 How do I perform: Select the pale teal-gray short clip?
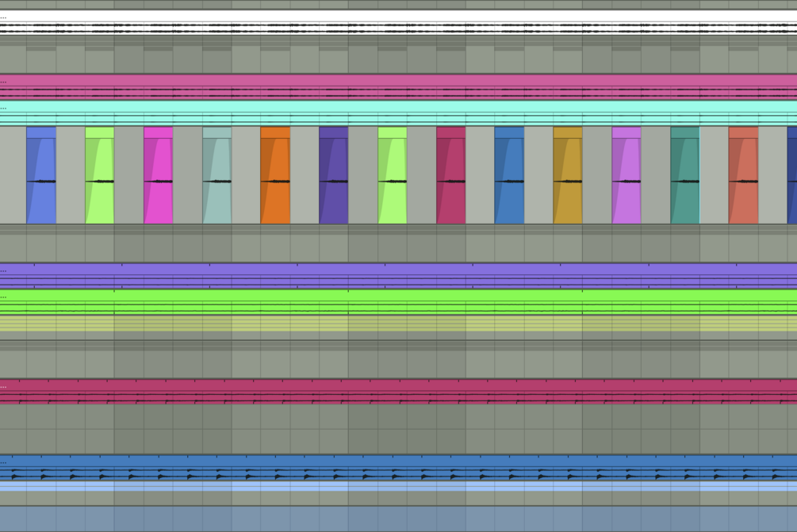[x=217, y=175]
